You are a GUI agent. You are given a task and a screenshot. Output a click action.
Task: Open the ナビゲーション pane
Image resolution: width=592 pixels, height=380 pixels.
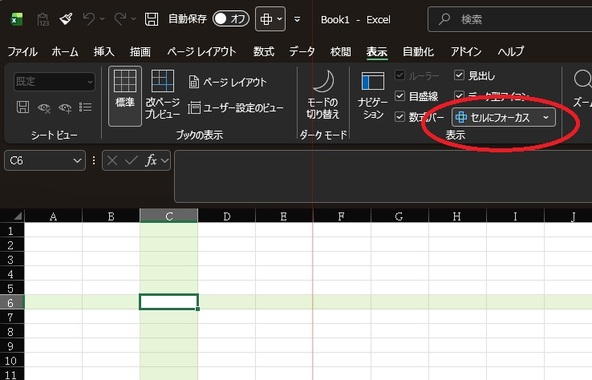tap(373, 95)
